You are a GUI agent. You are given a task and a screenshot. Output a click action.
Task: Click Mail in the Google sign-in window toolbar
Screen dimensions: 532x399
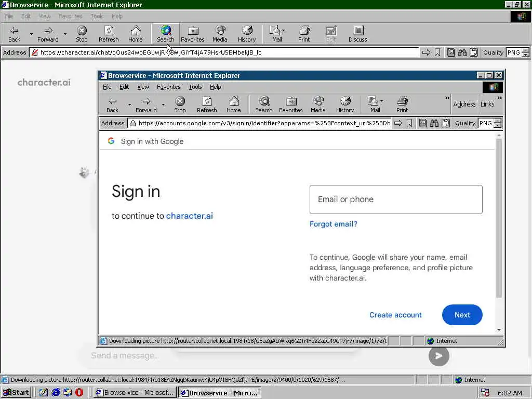coord(374,104)
